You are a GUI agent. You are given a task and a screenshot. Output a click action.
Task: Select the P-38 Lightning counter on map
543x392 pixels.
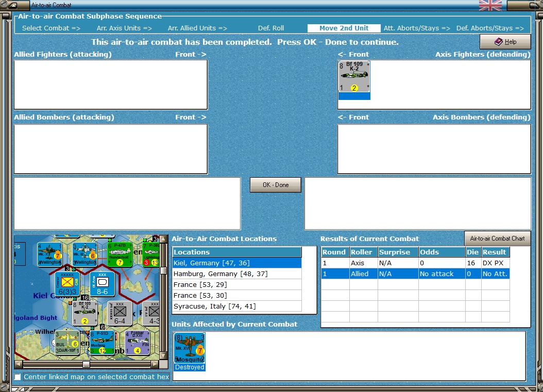click(x=151, y=254)
